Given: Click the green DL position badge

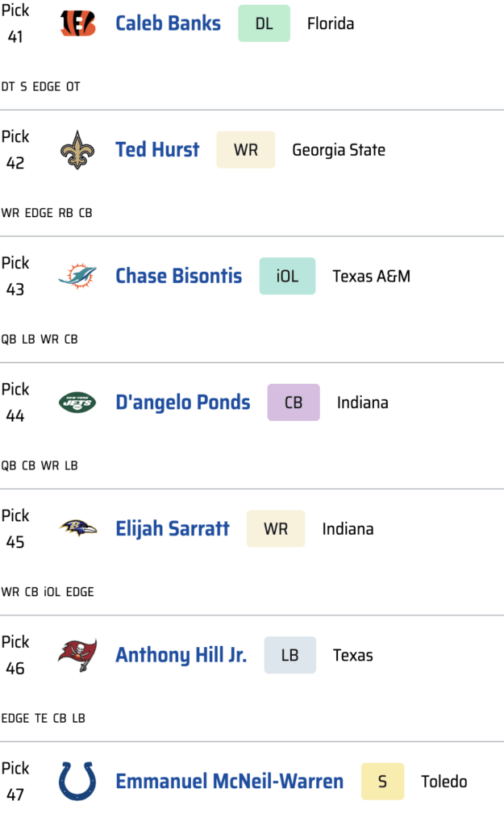Looking at the screenshot, I should (264, 23).
